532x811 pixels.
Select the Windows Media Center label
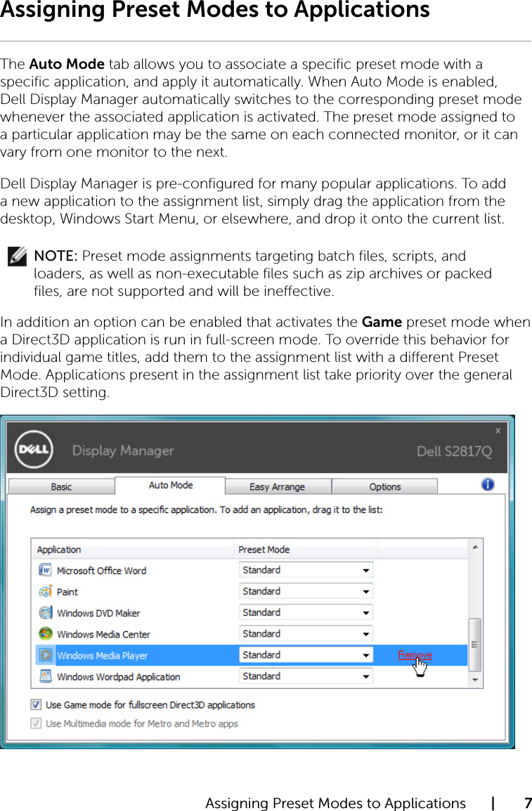click(x=103, y=634)
